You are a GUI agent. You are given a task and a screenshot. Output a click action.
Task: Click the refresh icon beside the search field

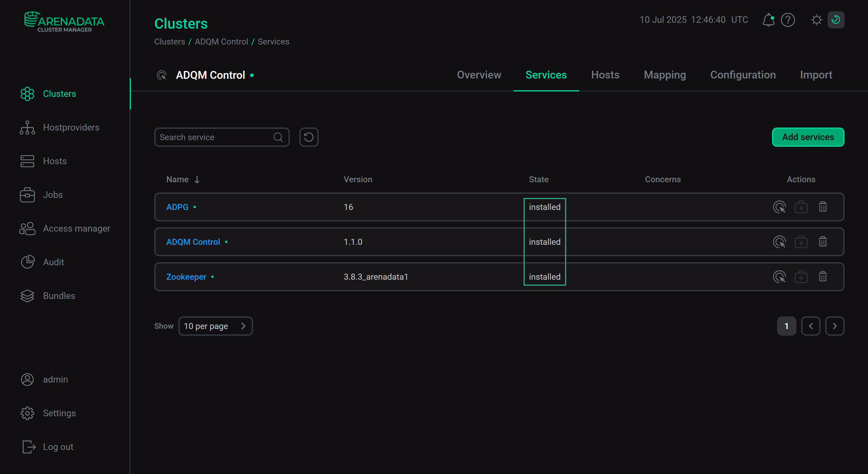coord(308,137)
